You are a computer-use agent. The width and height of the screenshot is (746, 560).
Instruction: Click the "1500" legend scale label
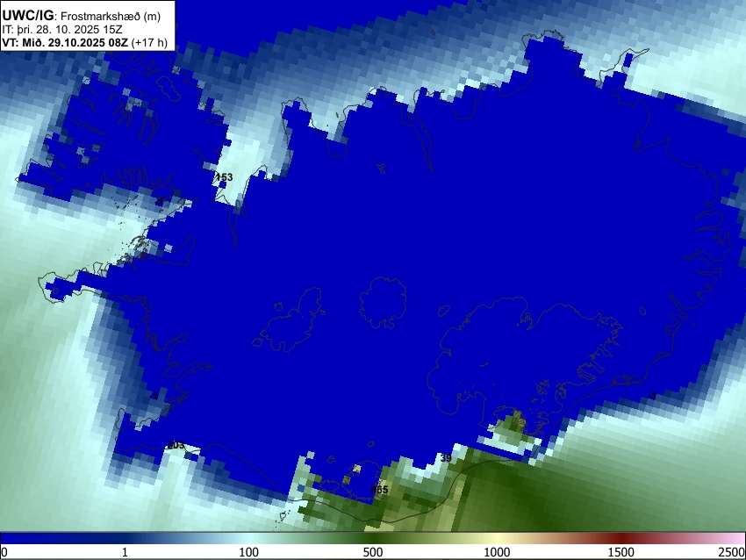[621, 552]
